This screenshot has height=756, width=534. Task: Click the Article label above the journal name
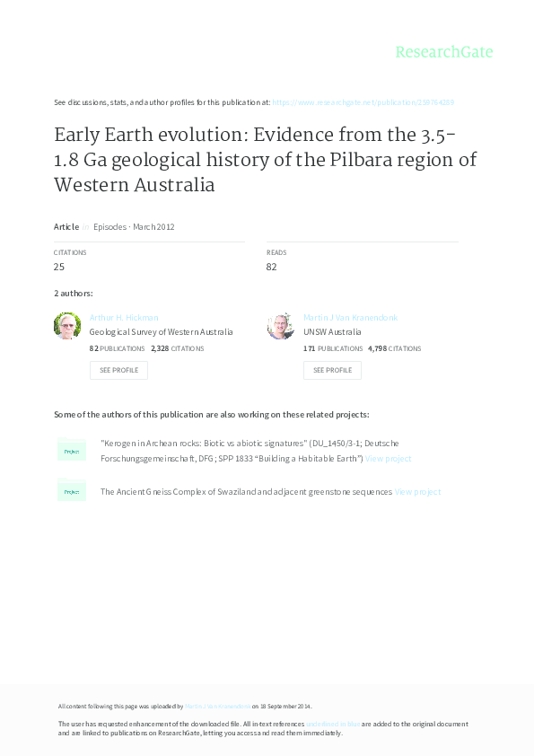pos(66,226)
